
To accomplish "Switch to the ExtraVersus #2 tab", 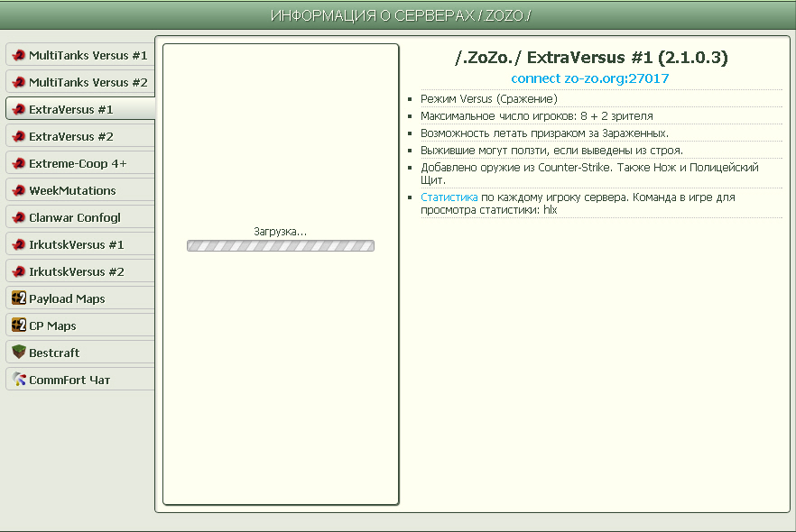I will [x=71, y=136].
